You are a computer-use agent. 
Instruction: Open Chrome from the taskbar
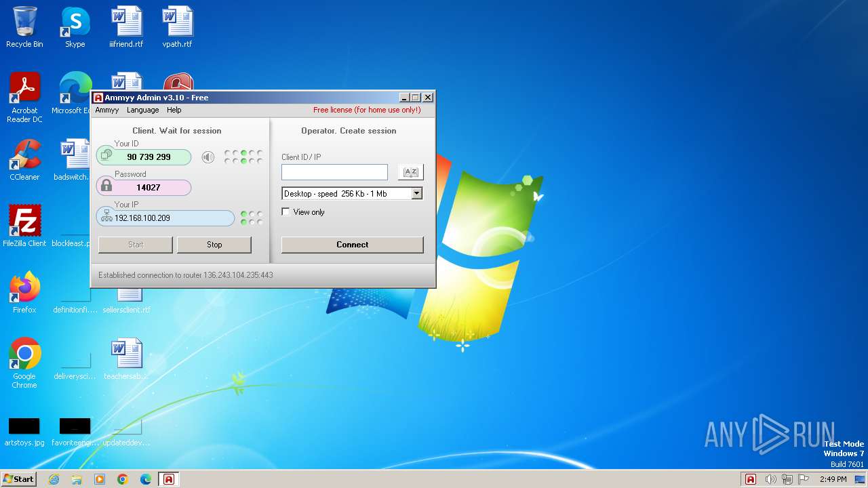point(123,479)
